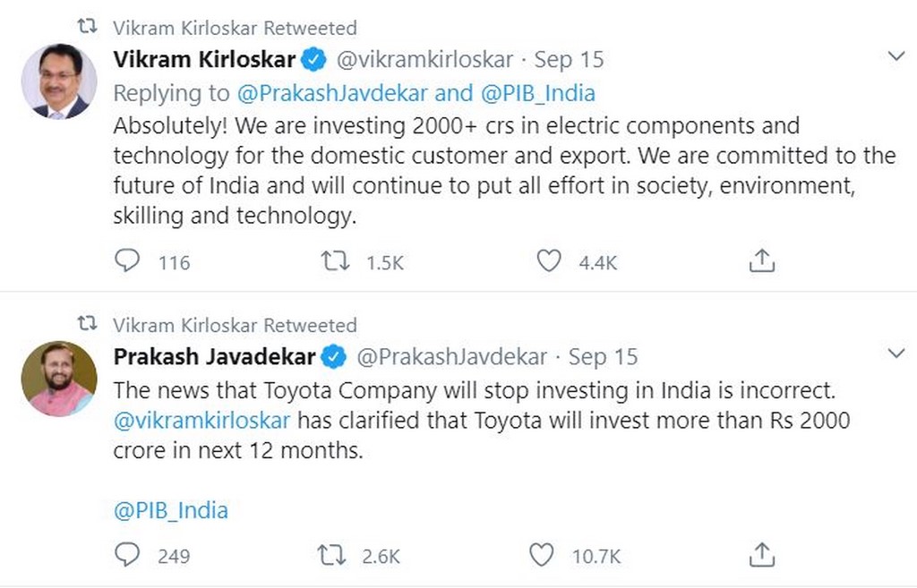Open the @PIB_India mention in reply line
917x588 pixels.
tap(538, 93)
